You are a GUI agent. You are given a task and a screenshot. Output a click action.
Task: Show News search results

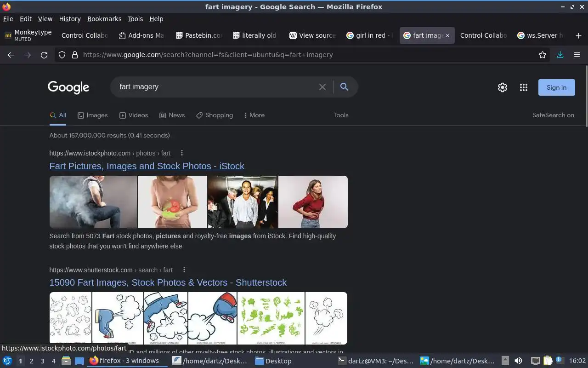pyautogui.click(x=172, y=115)
